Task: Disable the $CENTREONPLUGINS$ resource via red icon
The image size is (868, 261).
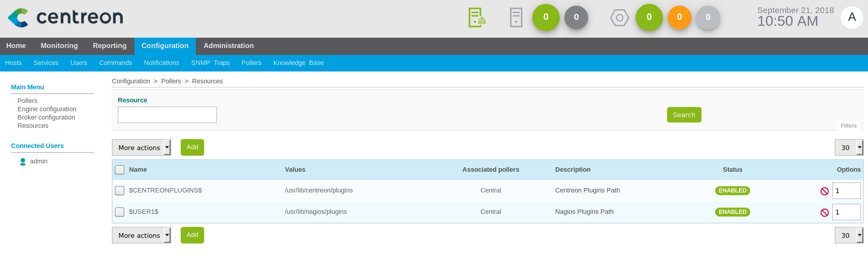Action: click(x=824, y=191)
